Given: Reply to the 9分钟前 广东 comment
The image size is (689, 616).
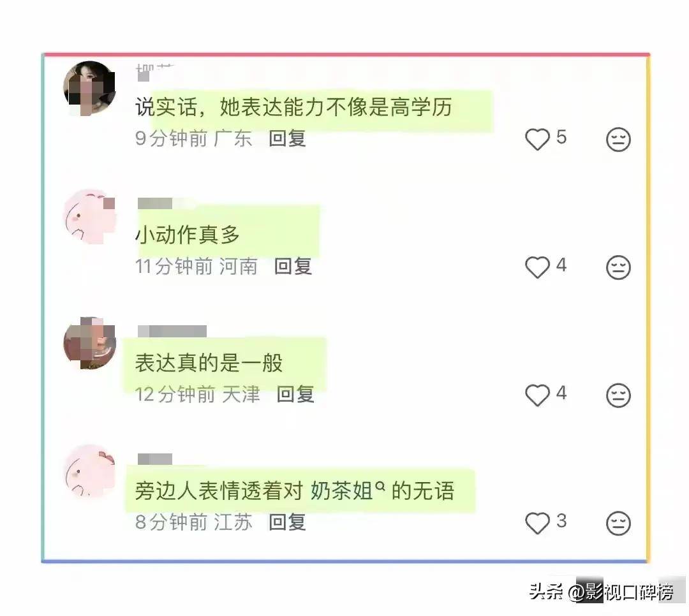Looking at the screenshot, I should (287, 138).
